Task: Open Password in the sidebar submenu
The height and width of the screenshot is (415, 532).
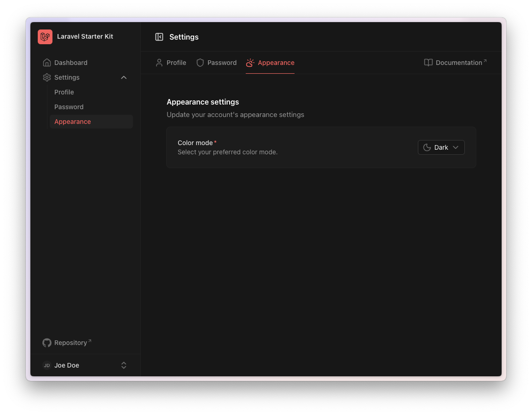Action: click(x=69, y=107)
